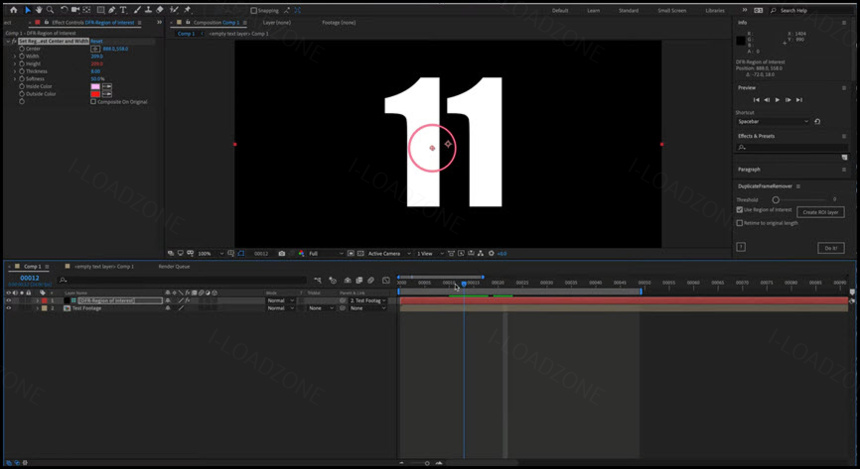Select the Pen tool
Screen dimensions: 860x469
[x=112, y=10]
